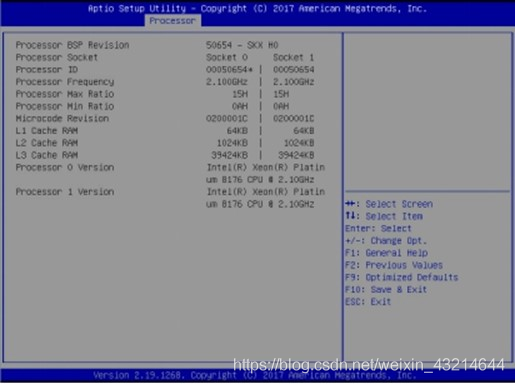Click Socket 1 frequency 2.100GHz value
Image resolution: width=515 pixels, height=384 pixels.
click(293, 82)
